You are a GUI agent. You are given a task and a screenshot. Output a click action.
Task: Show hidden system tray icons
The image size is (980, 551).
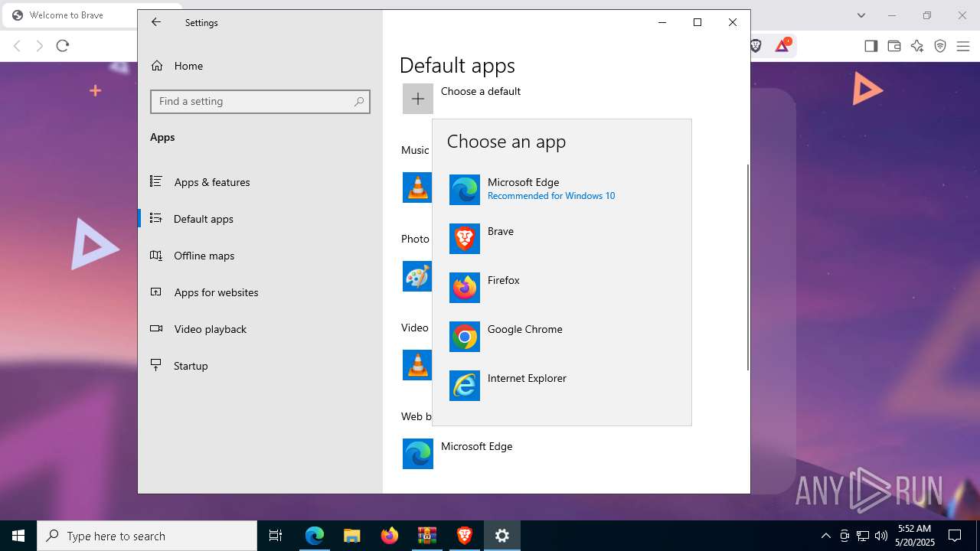825,536
